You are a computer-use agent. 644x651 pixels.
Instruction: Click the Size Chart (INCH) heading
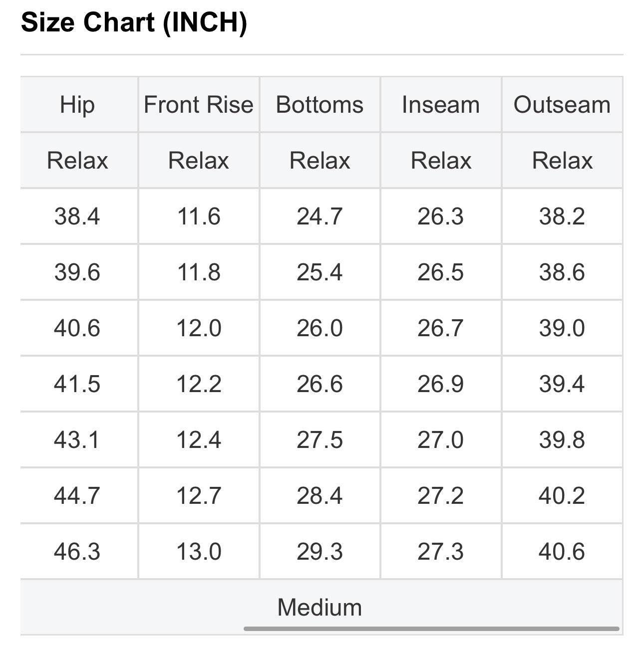click(134, 22)
